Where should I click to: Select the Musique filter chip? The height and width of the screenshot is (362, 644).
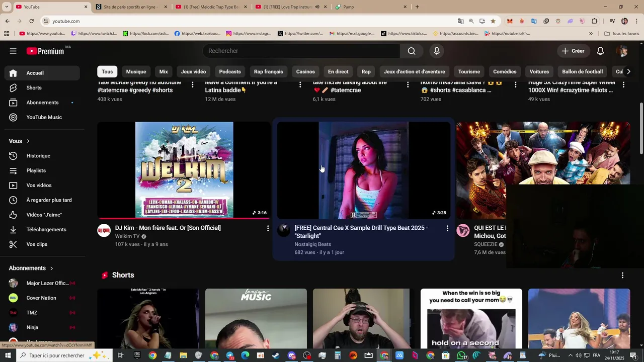[x=136, y=71]
